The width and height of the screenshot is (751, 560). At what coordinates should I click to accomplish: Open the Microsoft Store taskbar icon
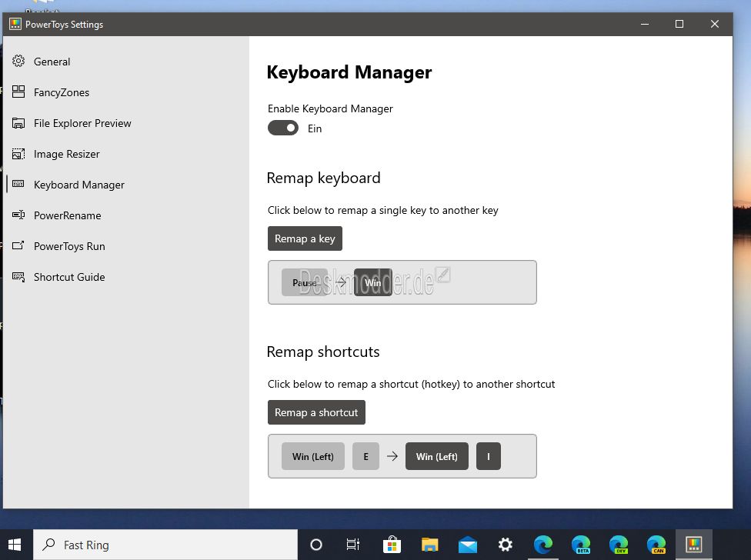pyautogui.click(x=392, y=545)
